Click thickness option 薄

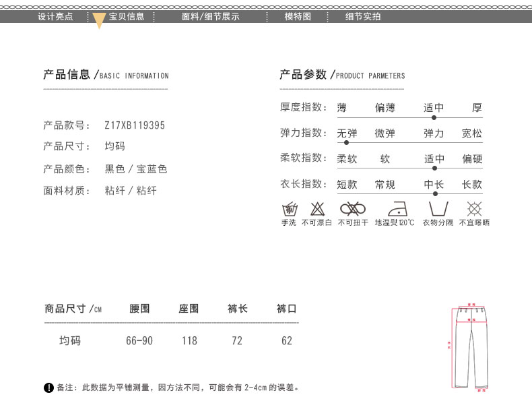pos(341,108)
